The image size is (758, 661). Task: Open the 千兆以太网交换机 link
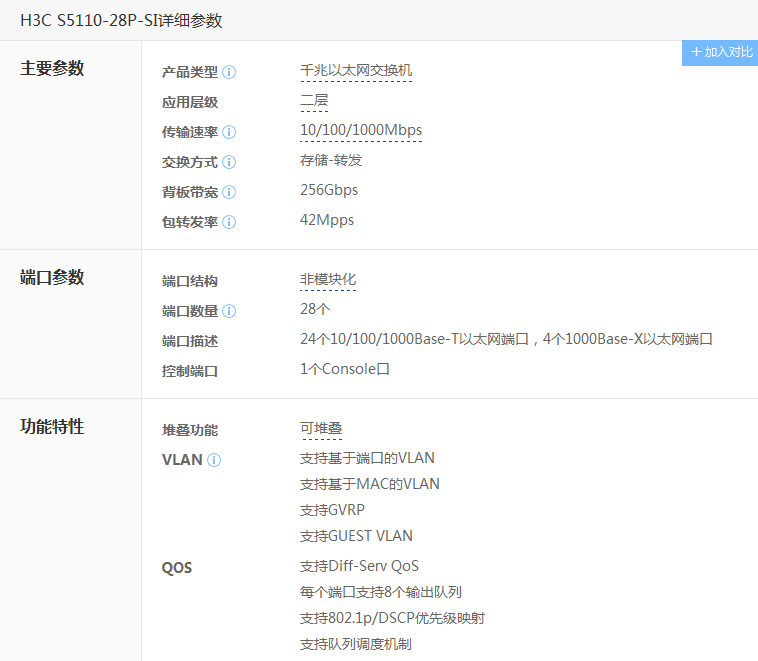(x=356, y=71)
